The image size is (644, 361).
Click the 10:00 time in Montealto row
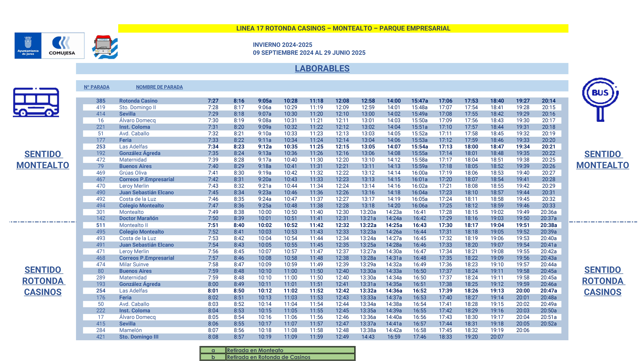(x=265, y=212)
